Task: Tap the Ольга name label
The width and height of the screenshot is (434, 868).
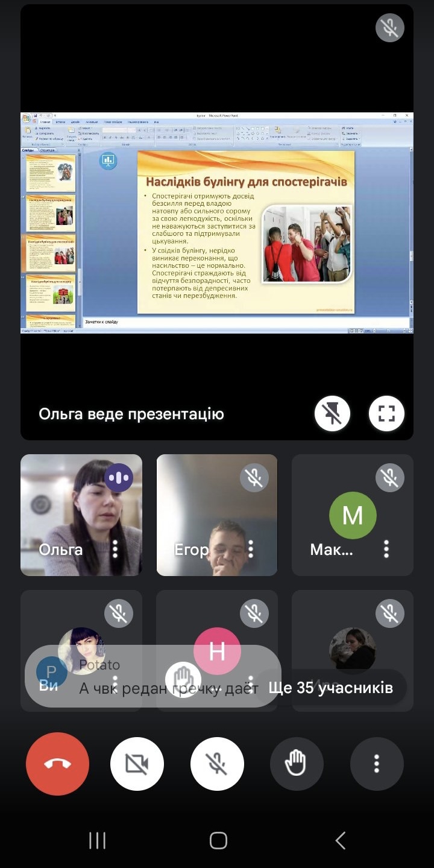Action: [x=61, y=550]
